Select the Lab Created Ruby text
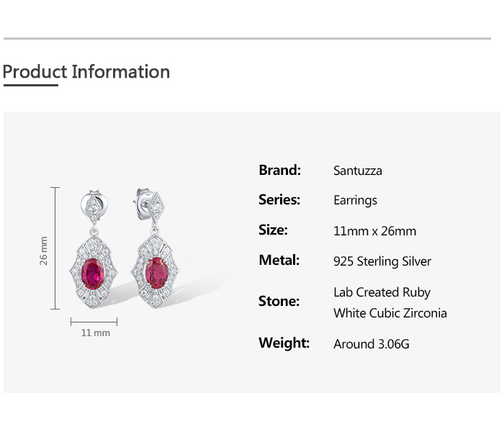The width and height of the screenshot is (504, 429). [382, 292]
